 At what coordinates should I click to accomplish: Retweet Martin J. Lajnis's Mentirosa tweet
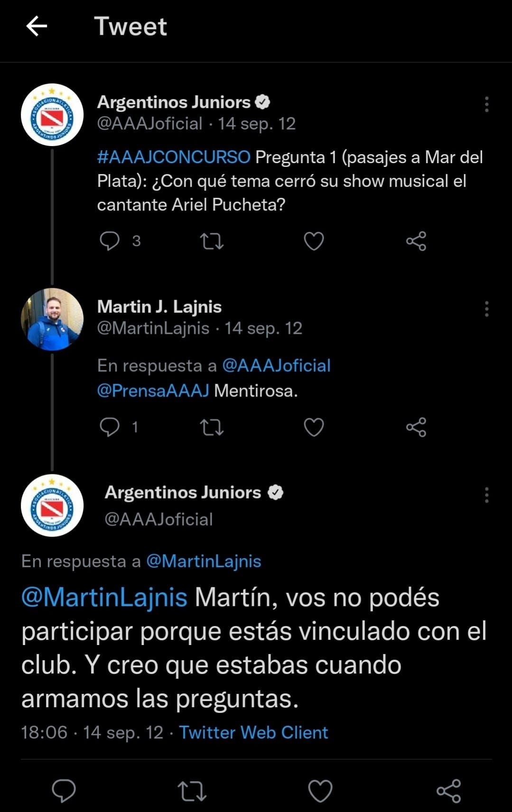tap(212, 427)
